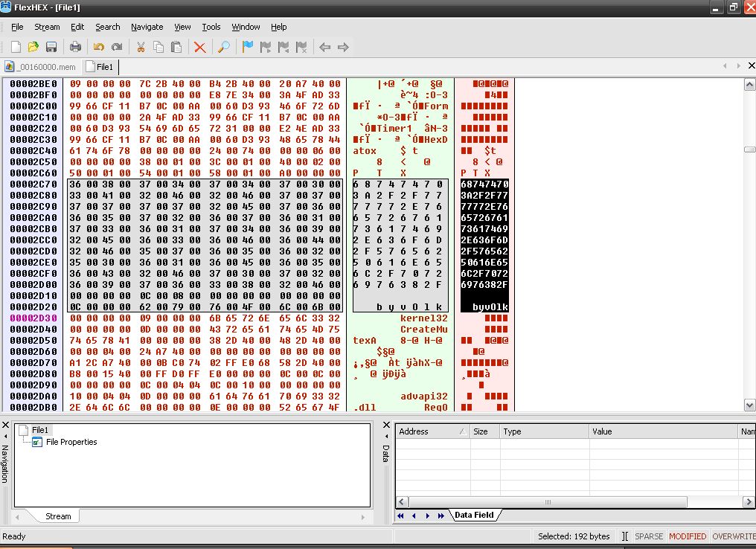The height and width of the screenshot is (549, 756).
Task: Go to the first data field sheet
Action: [x=400, y=516]
